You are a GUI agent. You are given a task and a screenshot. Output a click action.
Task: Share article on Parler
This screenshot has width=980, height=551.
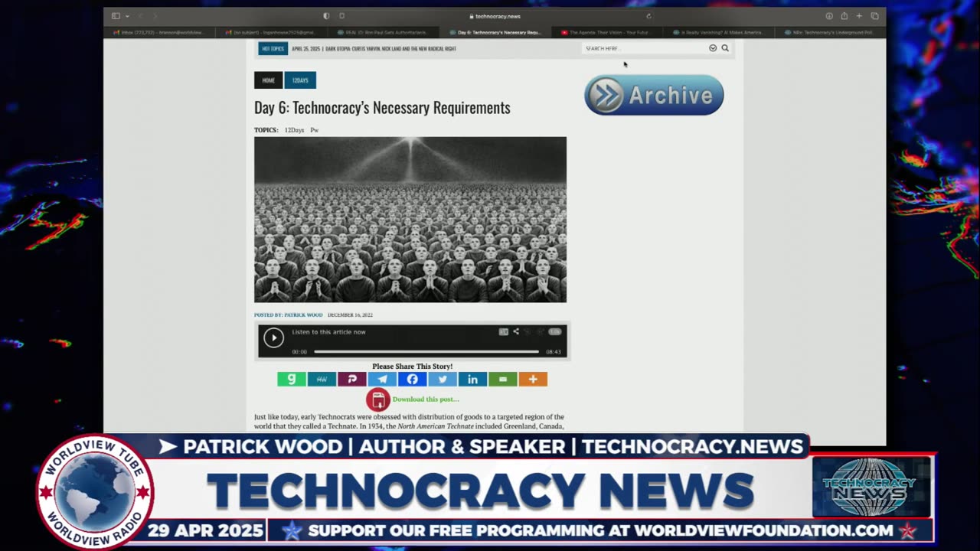(352, 380)
